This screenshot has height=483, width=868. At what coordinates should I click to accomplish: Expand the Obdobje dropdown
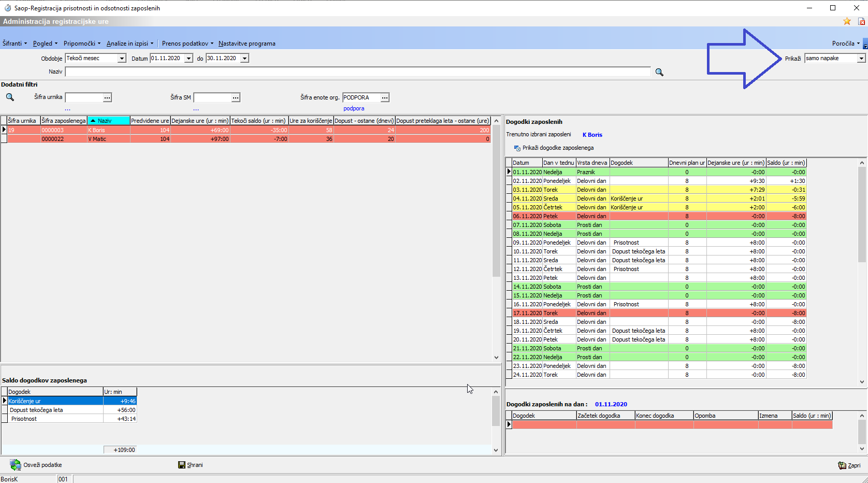coord(122,59)
